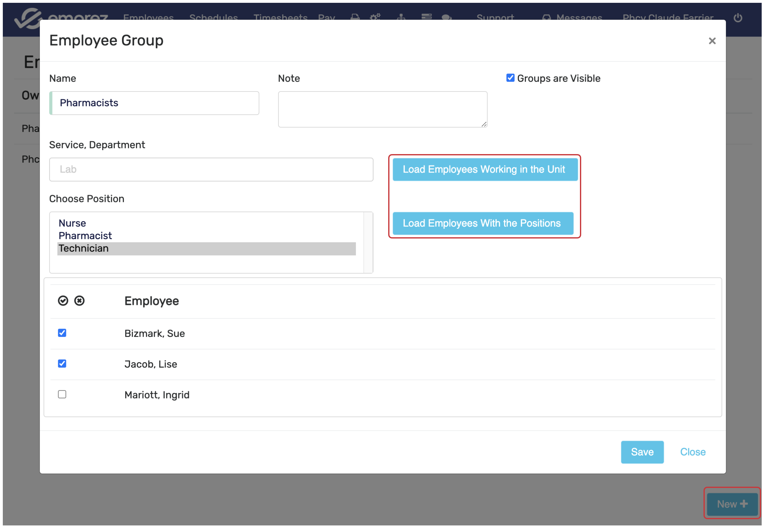Click the org chart icon in navbar
Image resolution: width=767 pixels, height=532 pixels.
[x=401, y=17]
